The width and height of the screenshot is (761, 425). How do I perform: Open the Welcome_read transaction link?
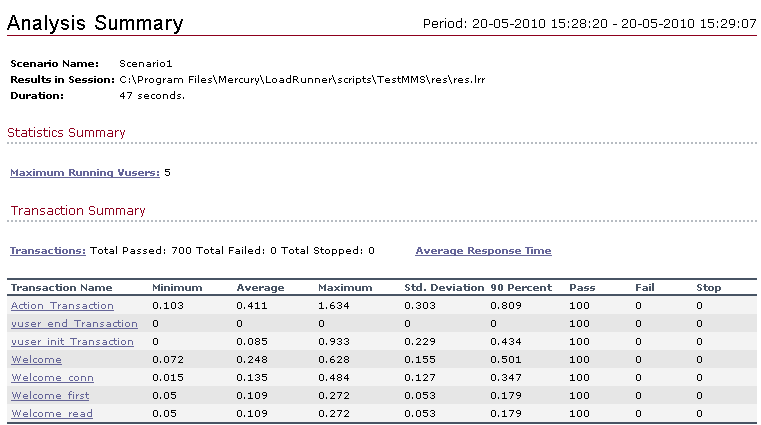point(52,413)
